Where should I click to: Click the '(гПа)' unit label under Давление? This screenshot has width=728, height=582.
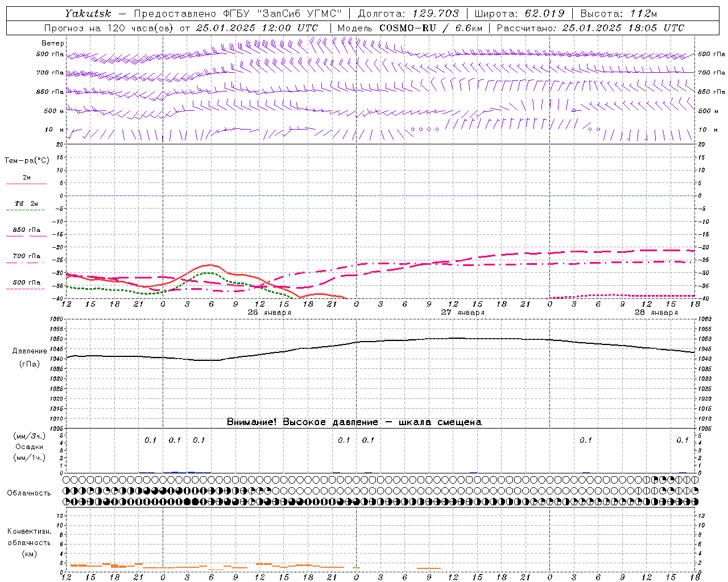tap(29, 364)
